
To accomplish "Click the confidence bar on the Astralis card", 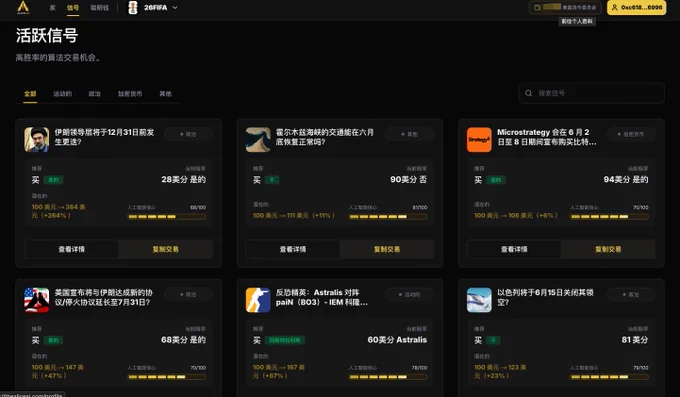I will (x=388, y=377).
